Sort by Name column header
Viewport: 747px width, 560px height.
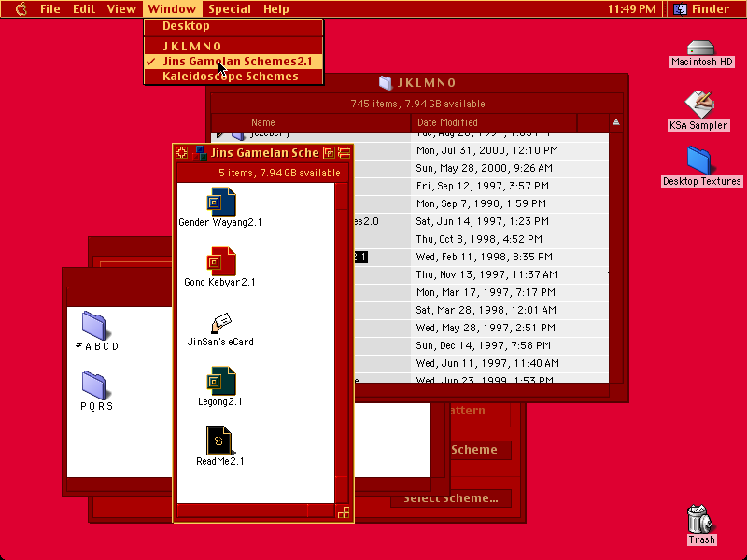pyautogui.click(x=311, y=122)
